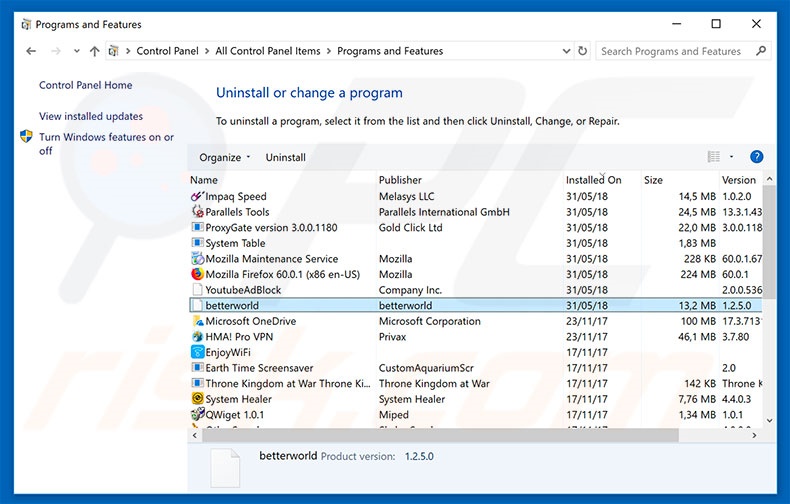Click the Privax publisher cell

point(392,337)
